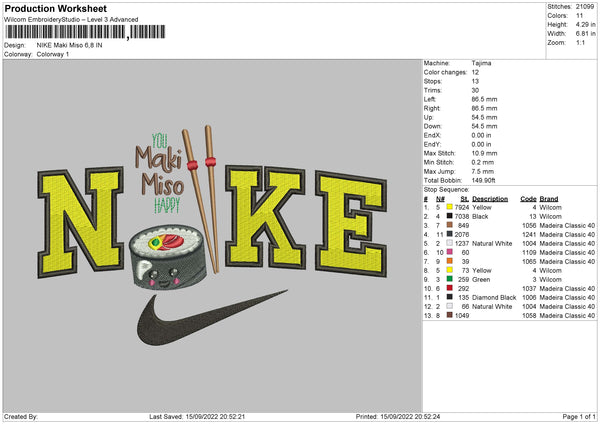The image size is (600, 424).
Task: Click the sushi roll character in the design
Action: (x=168, y=257)
